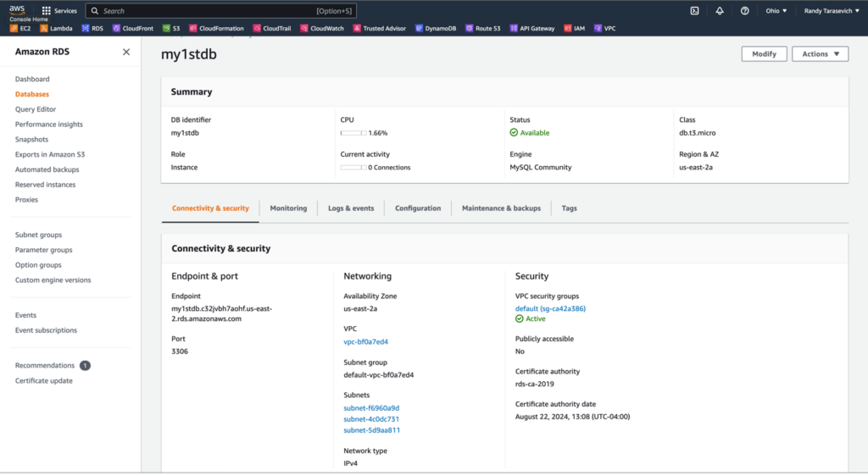Focus the top search field
Viewport: 868px width, 476px height.
pyautogui.click(x=221, y=10)
